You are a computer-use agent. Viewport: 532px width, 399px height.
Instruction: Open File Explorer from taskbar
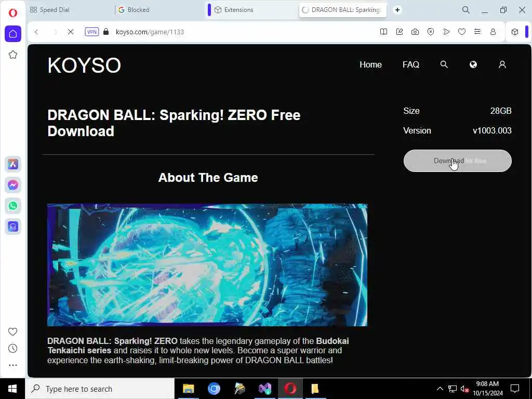(x=188, y=389)
